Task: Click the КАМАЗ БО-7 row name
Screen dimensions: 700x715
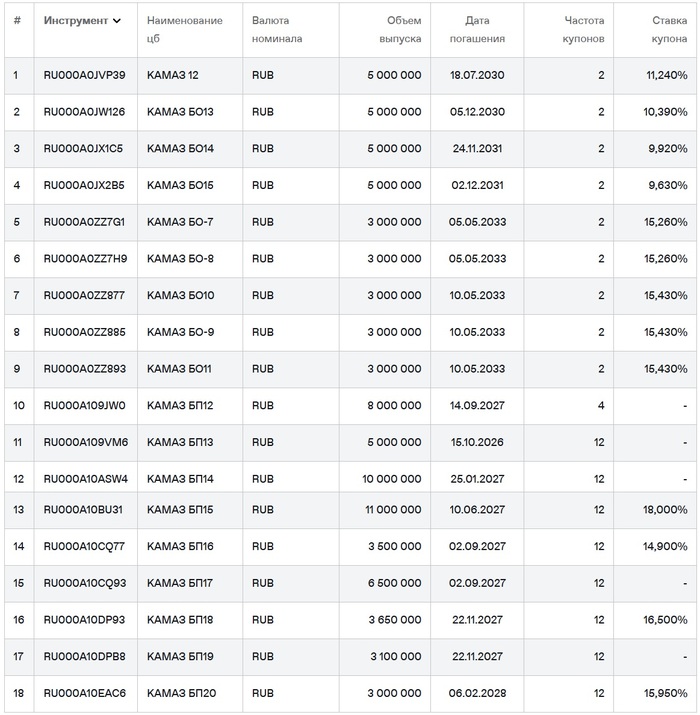Action: [x=180, y=222]
